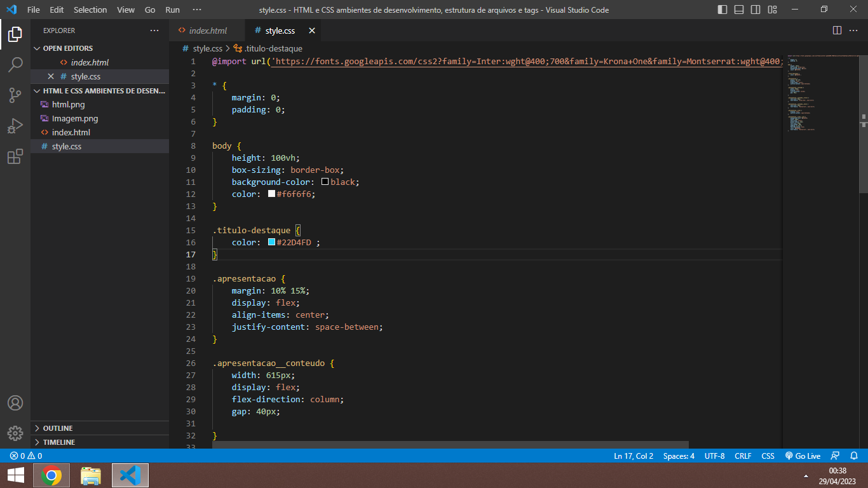Screen dimensions: 868x488
Task: Click the black color swatch on line 11
Action: pyautogui.click(x=325, y=182)
